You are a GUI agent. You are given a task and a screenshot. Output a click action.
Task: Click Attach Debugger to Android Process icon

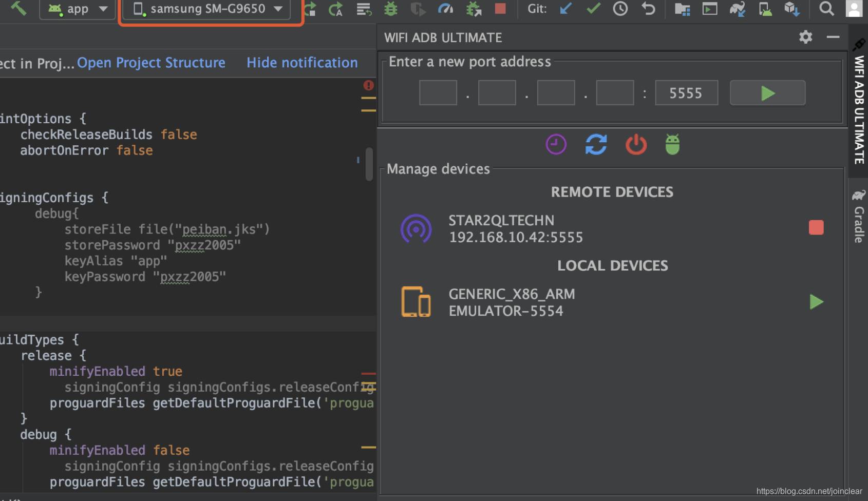tap(473, 9)
